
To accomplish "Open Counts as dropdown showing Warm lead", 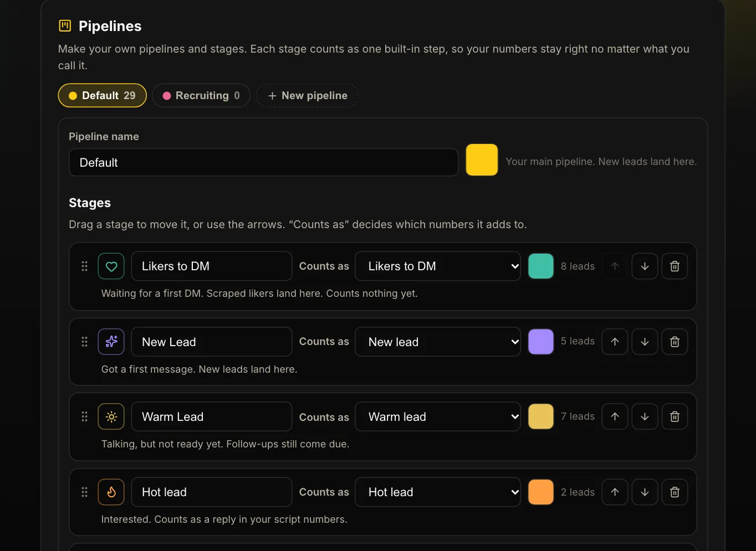I will click(x=438, y=416).
